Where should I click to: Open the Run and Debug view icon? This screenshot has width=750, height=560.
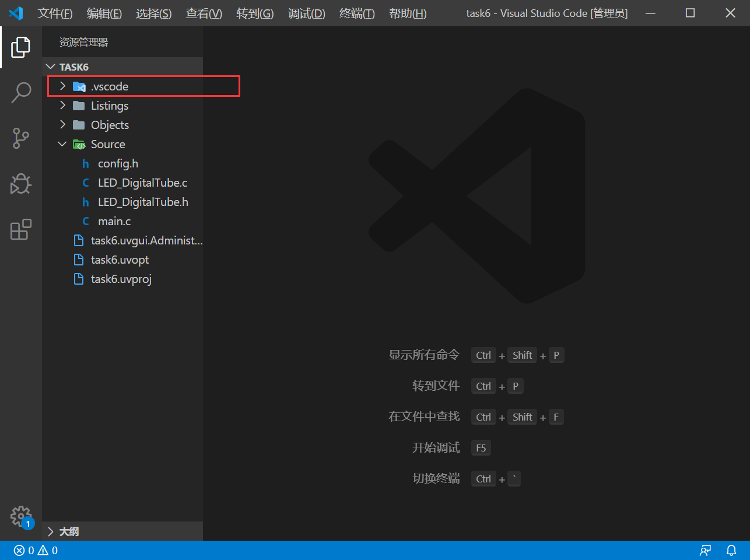pos(20,184)
